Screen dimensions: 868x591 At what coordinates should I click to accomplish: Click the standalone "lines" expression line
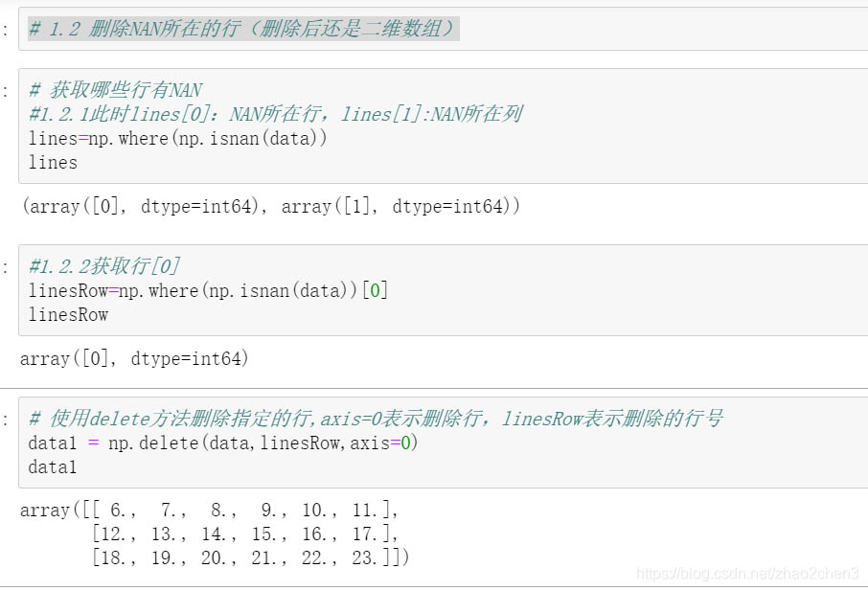pos(54,162)
